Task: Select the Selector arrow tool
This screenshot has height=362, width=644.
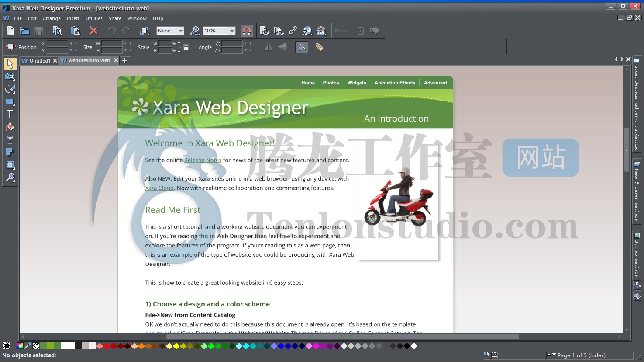Action: click(x=10, y=64)
